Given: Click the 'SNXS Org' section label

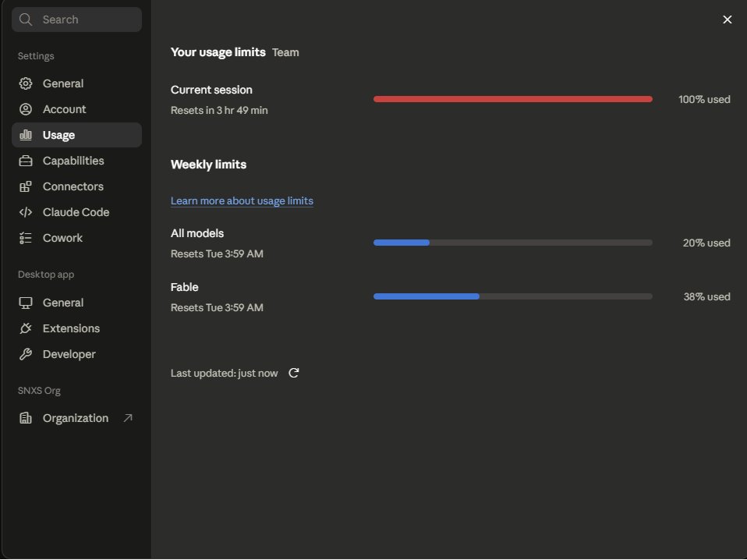Looking at the screenshot, I should pyautogui.click(x=39, y=390).
